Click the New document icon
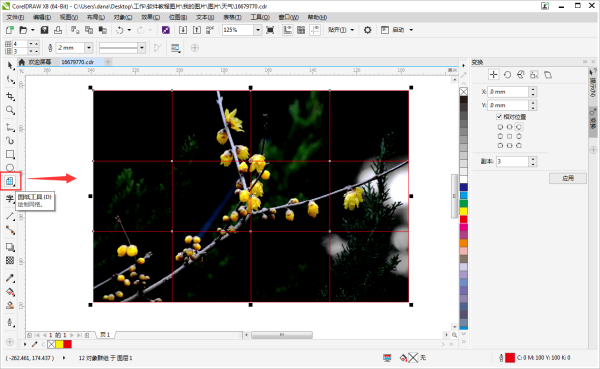The height and width of the screenshot is (369, 600). point(10,30)
